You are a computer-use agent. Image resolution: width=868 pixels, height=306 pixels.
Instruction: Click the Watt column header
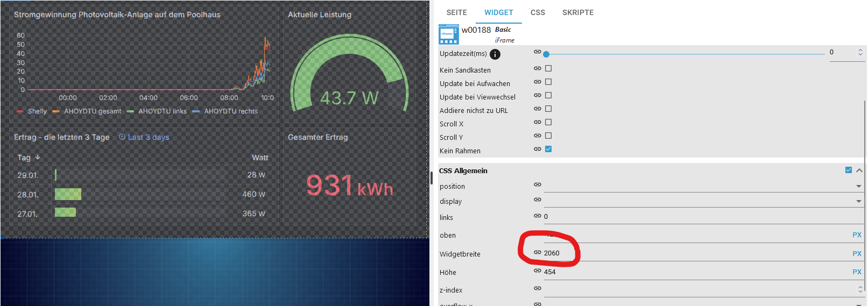click(260, 158)
